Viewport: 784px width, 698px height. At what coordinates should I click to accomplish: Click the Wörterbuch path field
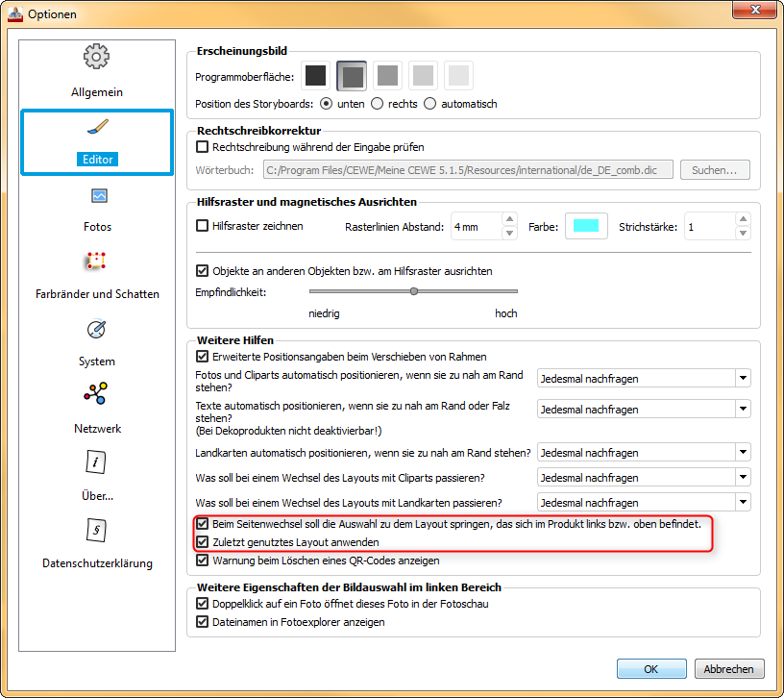468,170
